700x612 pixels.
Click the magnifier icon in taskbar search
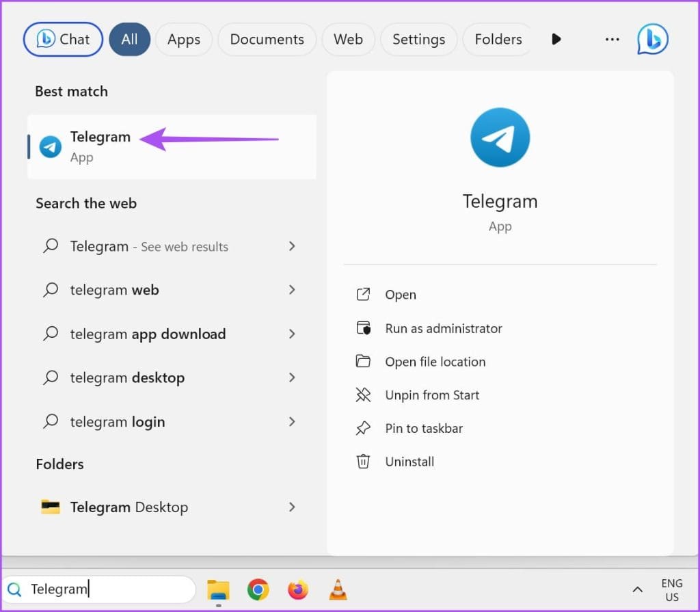14,589
